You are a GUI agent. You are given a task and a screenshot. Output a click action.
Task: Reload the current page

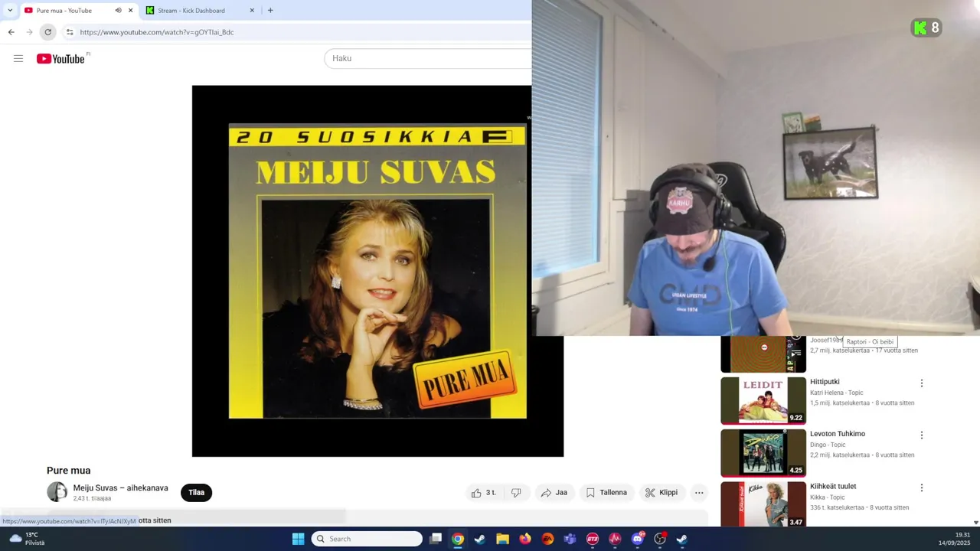click(x=47, y=32)
